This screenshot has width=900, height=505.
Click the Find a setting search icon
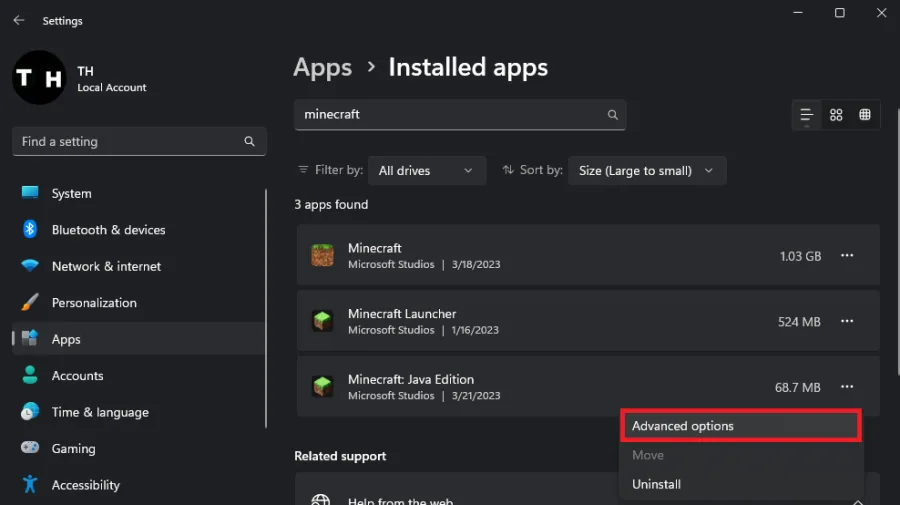tap(249, 141)
